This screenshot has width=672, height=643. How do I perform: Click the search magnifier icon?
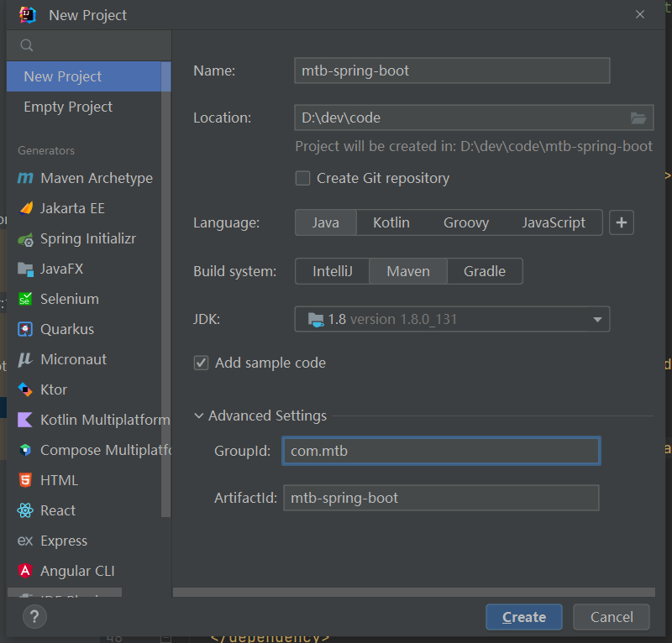click(27, 45)
